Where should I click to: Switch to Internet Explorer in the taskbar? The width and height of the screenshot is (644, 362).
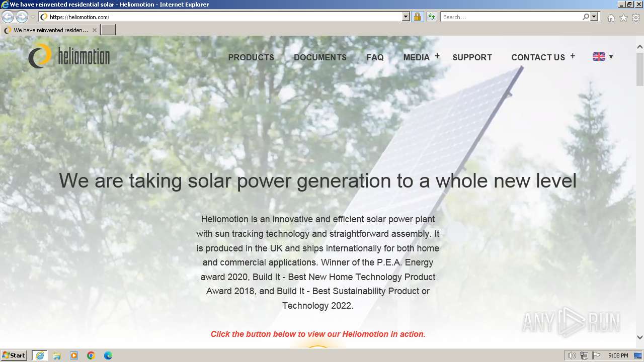tap(40, 355)
